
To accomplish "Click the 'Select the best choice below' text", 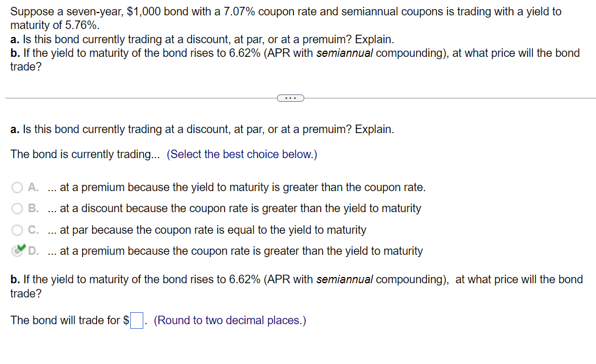I will pyautogui.click(x=243, y=154).
